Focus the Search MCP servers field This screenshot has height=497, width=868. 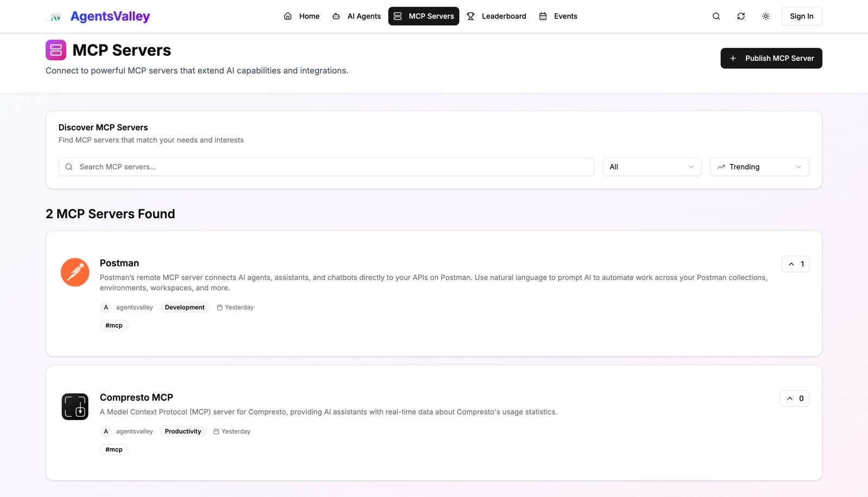(327, 167)
